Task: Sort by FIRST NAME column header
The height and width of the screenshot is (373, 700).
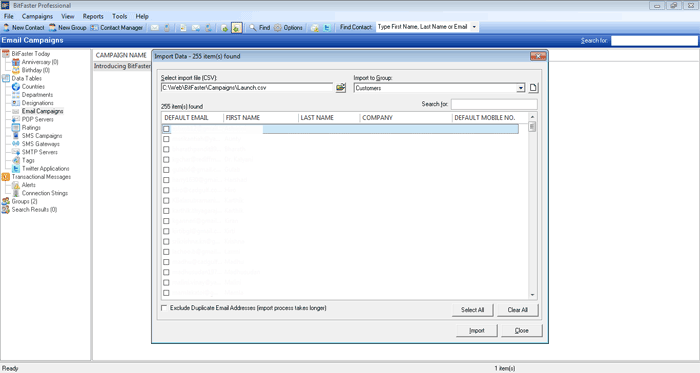Action: click(x=261, y=118)
